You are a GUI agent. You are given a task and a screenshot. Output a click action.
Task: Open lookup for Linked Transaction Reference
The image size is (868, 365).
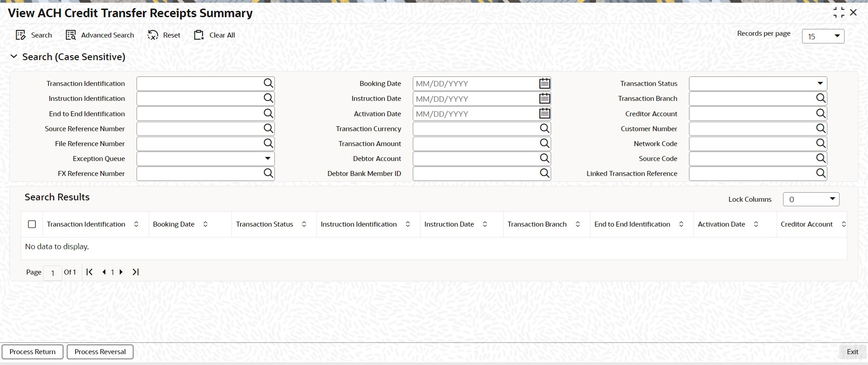821,173
